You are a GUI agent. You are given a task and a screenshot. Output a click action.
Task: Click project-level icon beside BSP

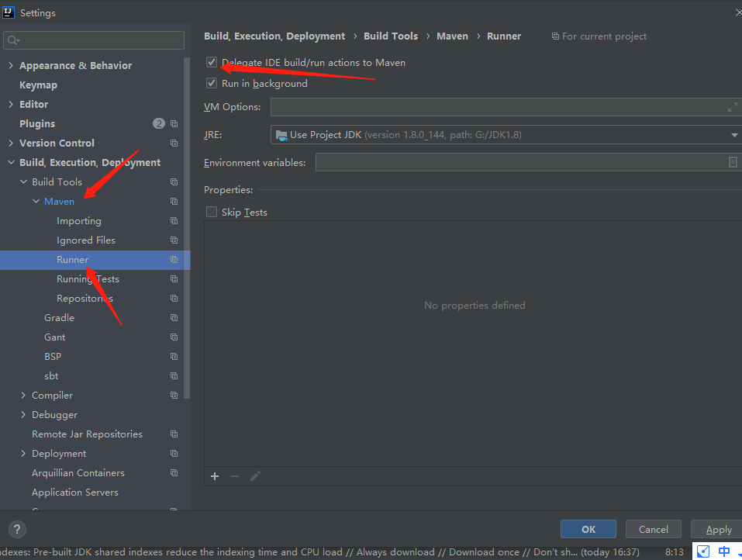(174, 357)
